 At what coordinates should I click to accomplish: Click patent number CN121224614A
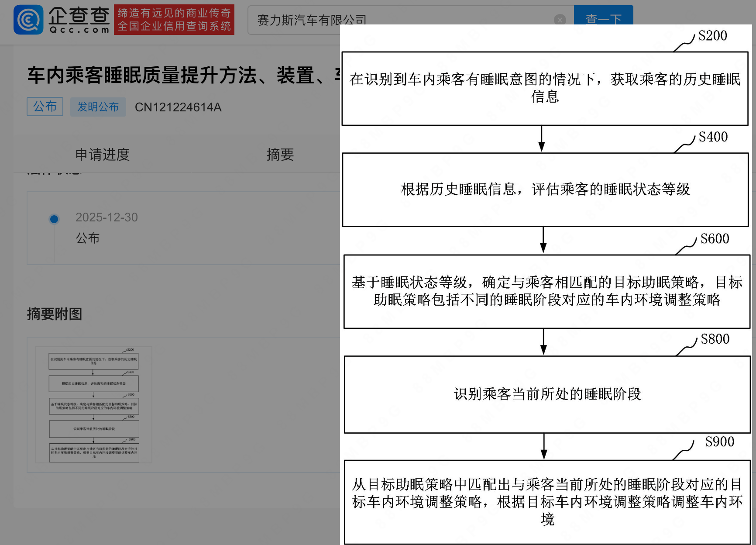178,107
